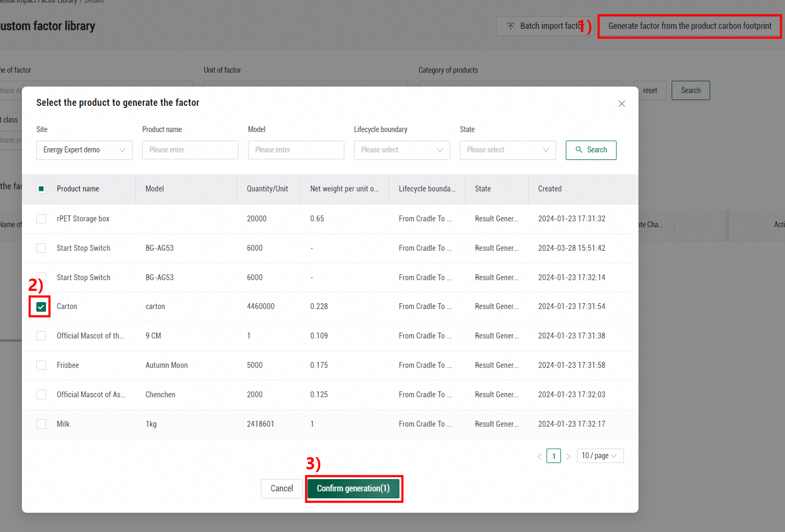Screen dimensions: 785x532
Task: Click net weight 0.228 cell
Action: point(319,306)
